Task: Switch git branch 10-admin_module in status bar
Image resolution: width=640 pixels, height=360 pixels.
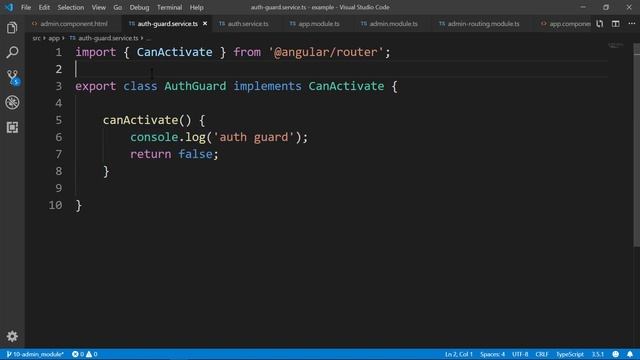Action: click(35, 354)
